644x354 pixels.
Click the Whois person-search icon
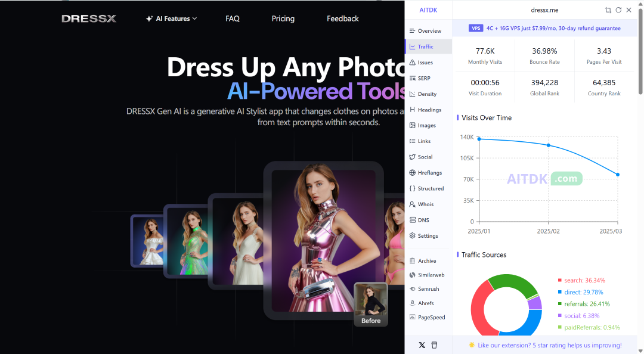pyautogui.click(x=413, y=204)
